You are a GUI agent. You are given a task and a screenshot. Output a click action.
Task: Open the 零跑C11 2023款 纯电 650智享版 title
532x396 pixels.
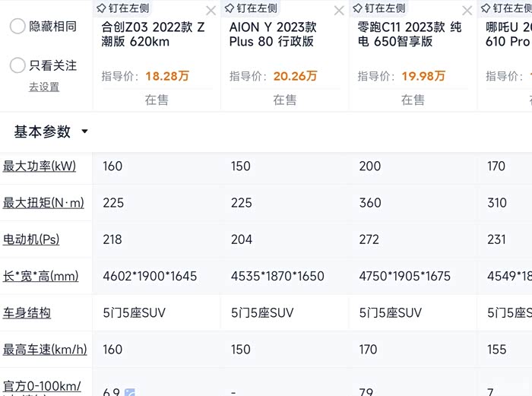pyautogui.click(x=410, y=34)
